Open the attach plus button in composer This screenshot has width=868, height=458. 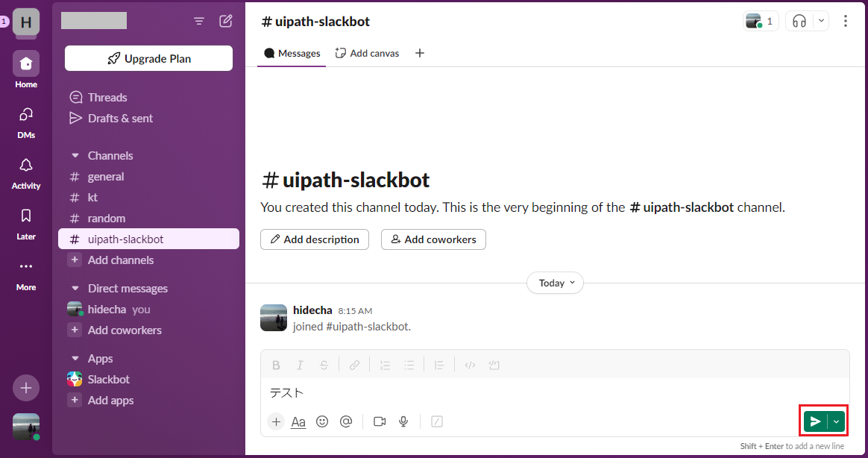pos(276,421)
